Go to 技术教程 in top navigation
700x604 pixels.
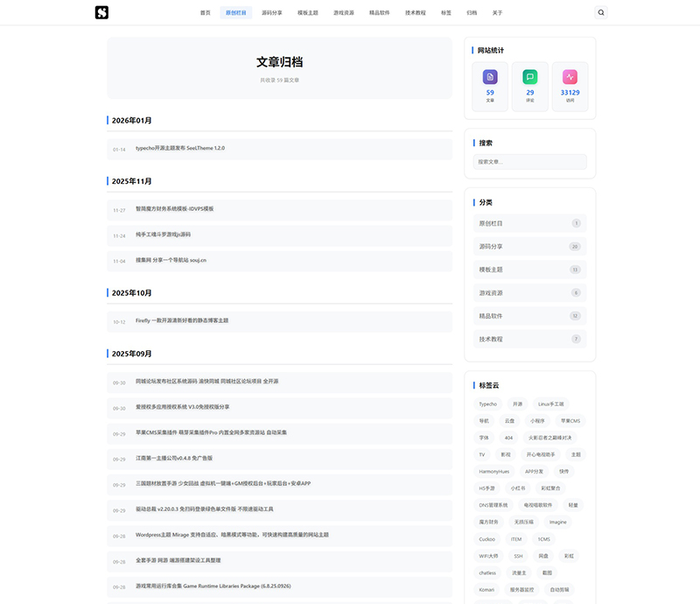[x=416, y=13]
